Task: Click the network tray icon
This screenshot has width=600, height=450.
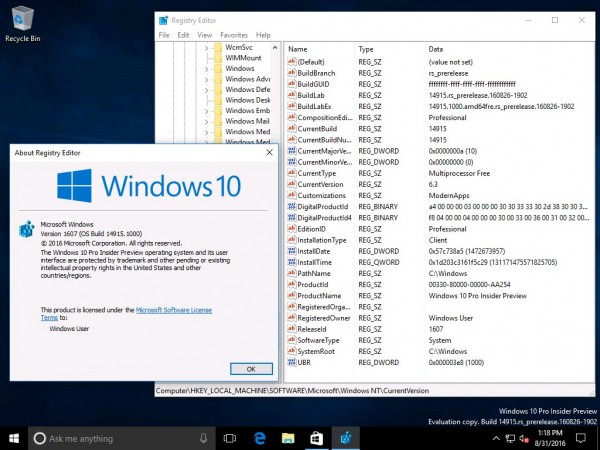Action: pyautogui.click(x=510, y=439)
